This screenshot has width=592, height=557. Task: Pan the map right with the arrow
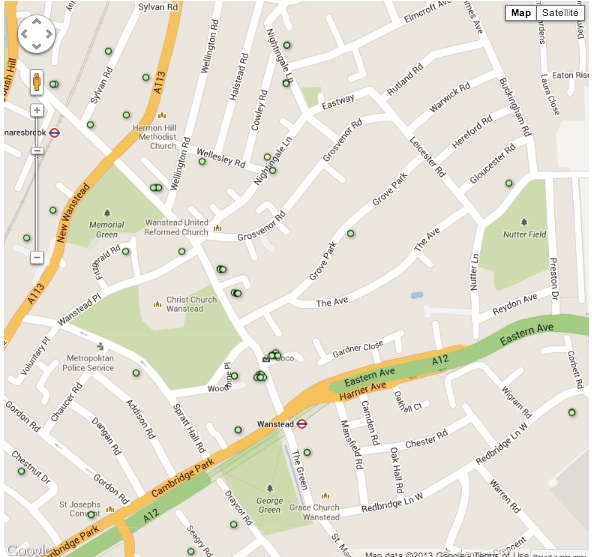(49, 34)
